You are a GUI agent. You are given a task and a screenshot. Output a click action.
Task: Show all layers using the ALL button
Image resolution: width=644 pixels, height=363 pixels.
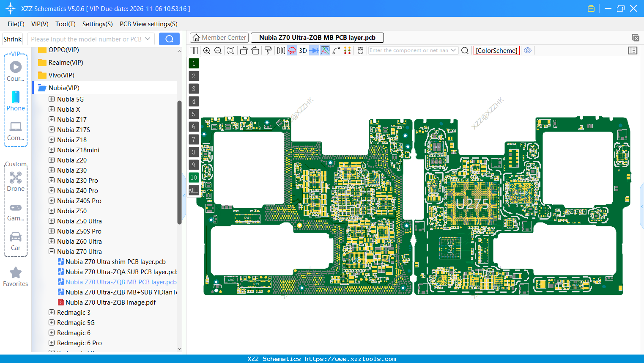click(193, 190)
